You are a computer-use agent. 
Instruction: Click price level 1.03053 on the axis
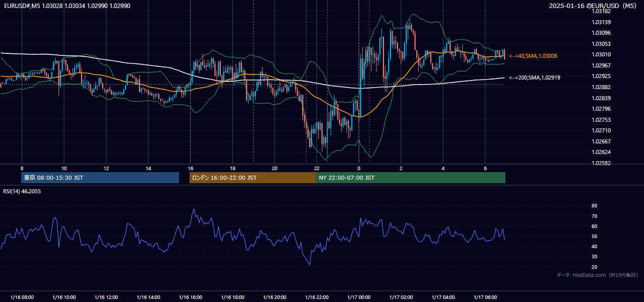pyautogui.click(x=601, y=44)
